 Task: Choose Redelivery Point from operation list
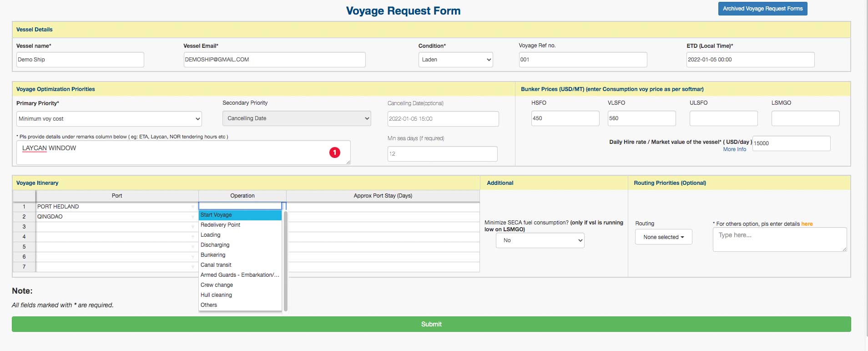pyautogui.click(x=240, y=225)
